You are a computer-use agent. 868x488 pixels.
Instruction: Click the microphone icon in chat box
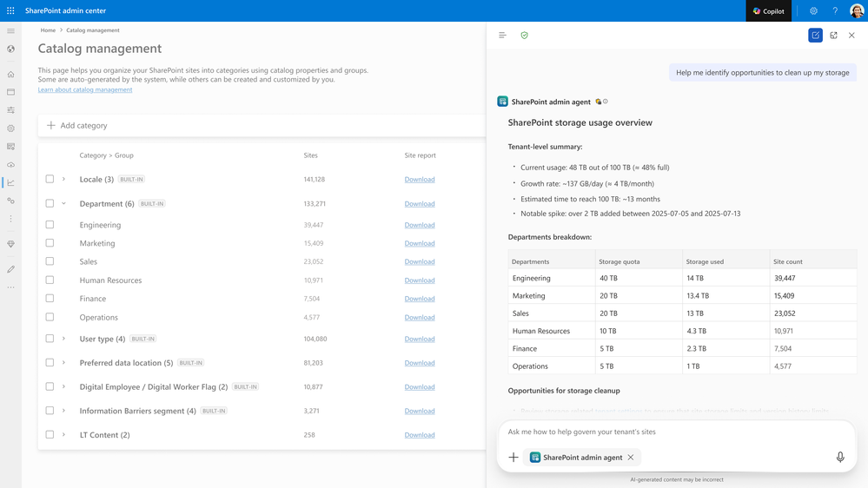840,457
